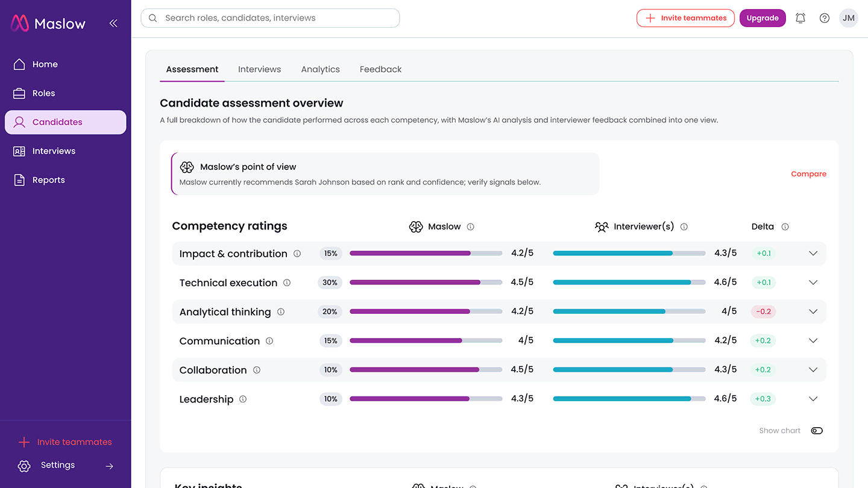Viewport: 868px width, 488px height.
Task: Click the Invite teammates button in header
Action: pos(685,18)
